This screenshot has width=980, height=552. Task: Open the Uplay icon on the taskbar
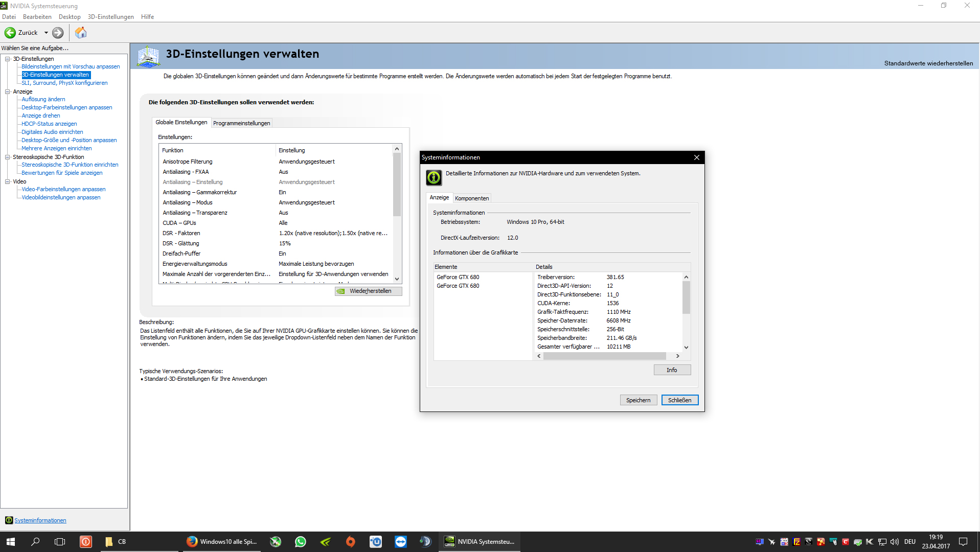376,542
